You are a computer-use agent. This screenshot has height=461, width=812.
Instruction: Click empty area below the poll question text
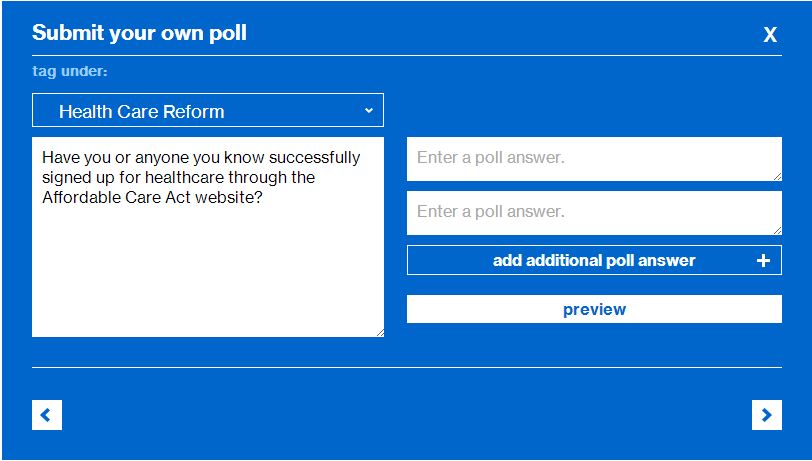tap(207, 280)
